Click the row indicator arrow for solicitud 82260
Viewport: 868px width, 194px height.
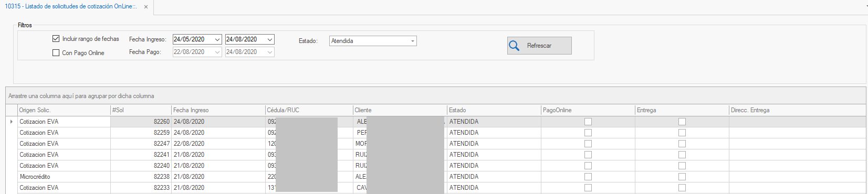tap(12, 122)
